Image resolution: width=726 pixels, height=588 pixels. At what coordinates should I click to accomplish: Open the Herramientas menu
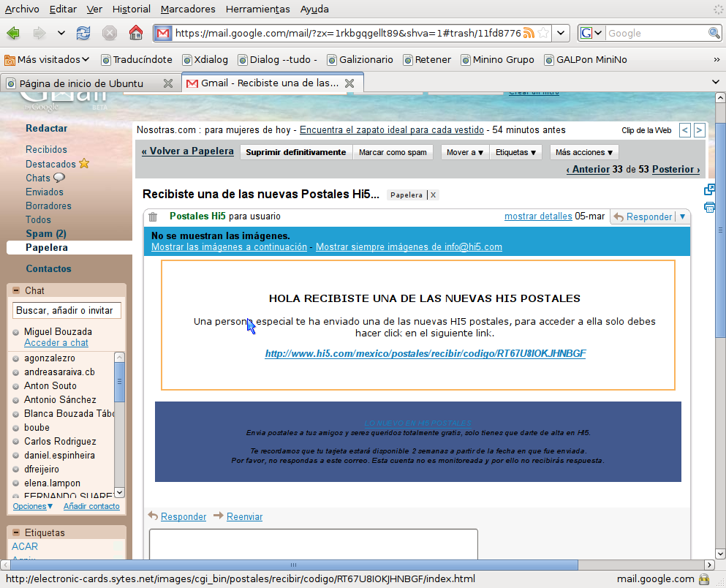coord(258,9)
